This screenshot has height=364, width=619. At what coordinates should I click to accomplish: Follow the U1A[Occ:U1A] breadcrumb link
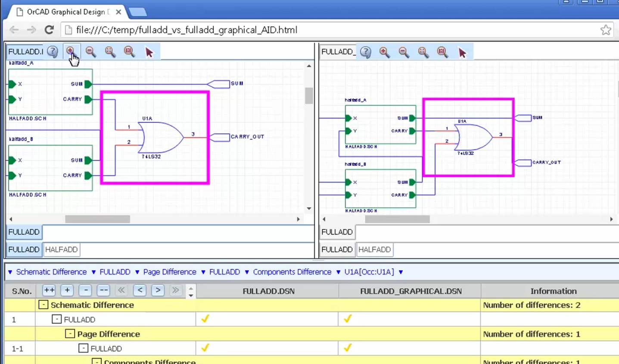point(369,272)
